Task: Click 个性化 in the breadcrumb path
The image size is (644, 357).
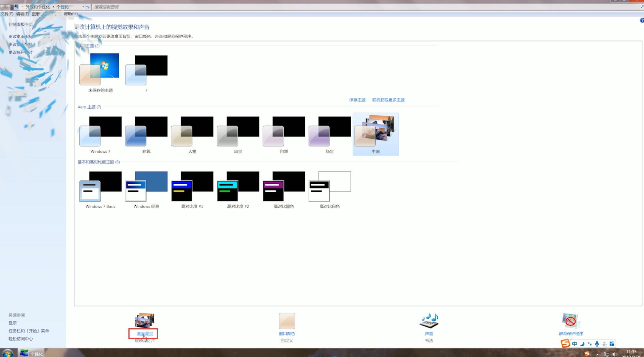Action: (x=62, y=7)
